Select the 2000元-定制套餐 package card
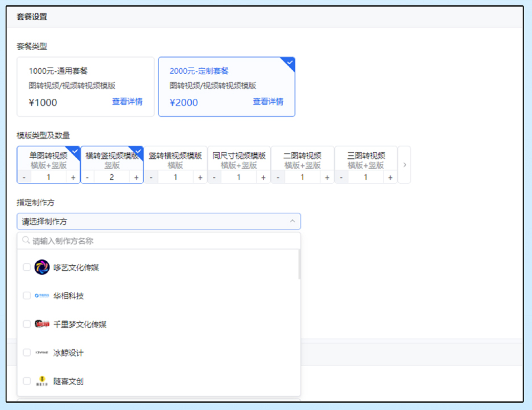Image resolution: width=532 pixels, height=410 pixels. point(227,87)
